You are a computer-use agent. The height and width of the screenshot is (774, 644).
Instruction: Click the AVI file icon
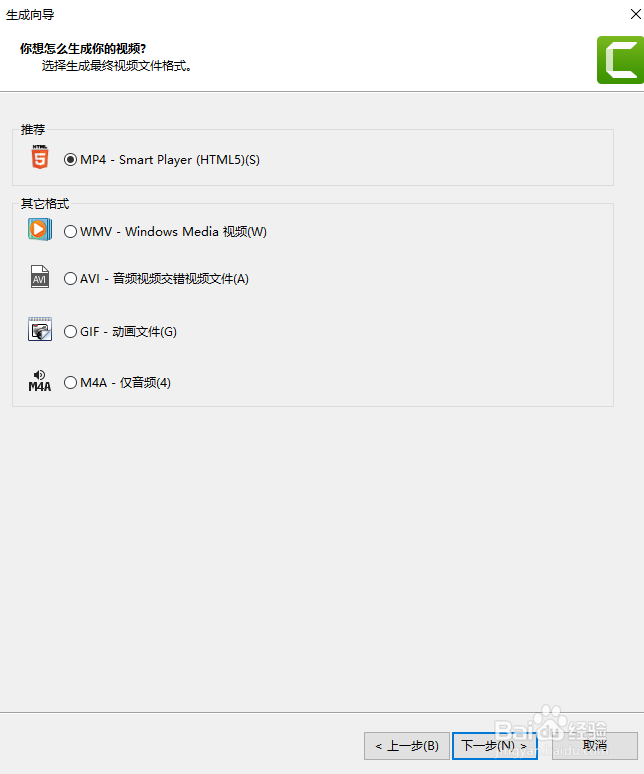click(39, 276)
